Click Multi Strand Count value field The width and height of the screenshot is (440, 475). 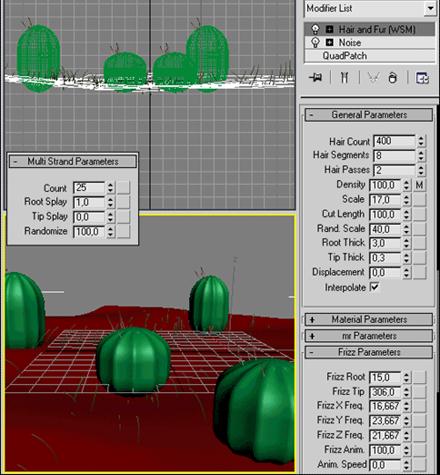point(89,188)
